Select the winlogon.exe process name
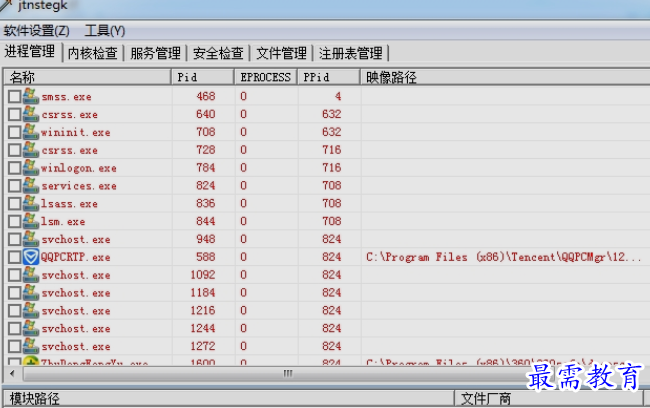 point(79,168)
